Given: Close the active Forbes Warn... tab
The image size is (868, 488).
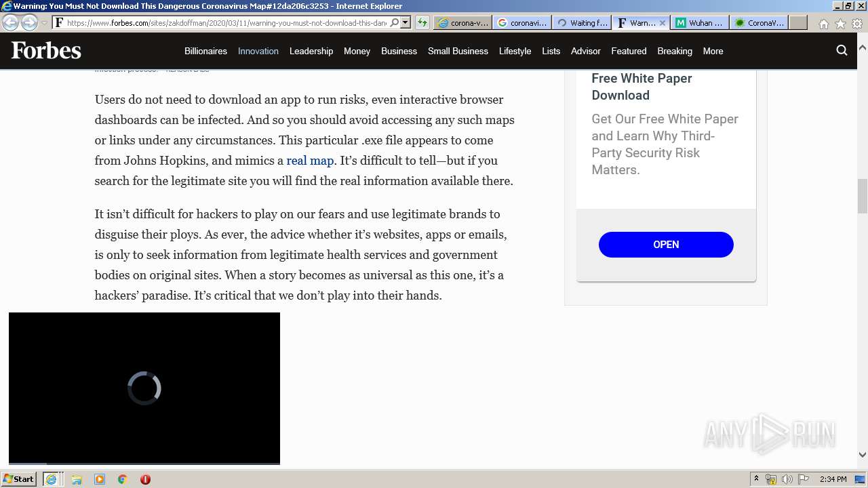Looking at the screenshot, I should click(663, 22).
